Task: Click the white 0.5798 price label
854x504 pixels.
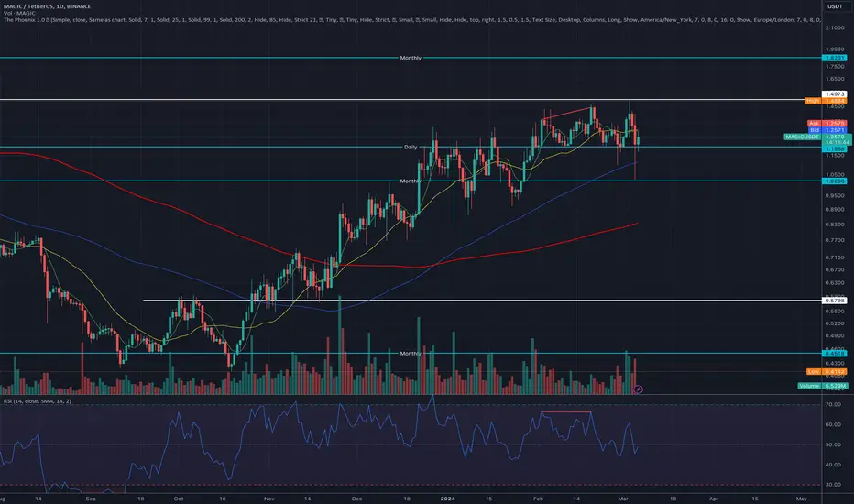Action: coord(835,301)
